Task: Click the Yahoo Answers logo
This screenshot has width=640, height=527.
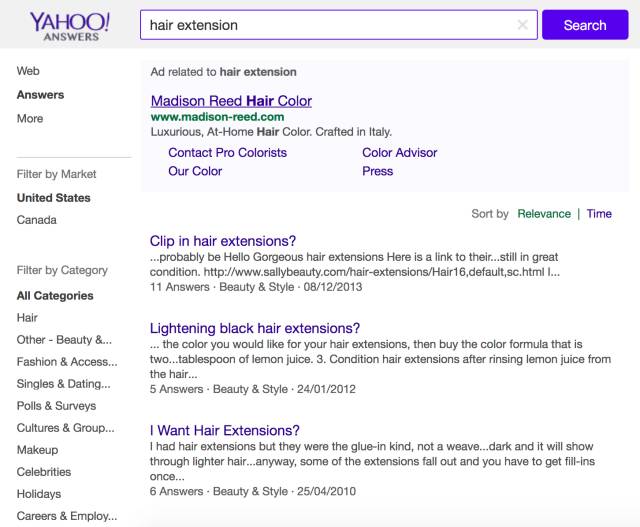Action: (x=69, y=26)
